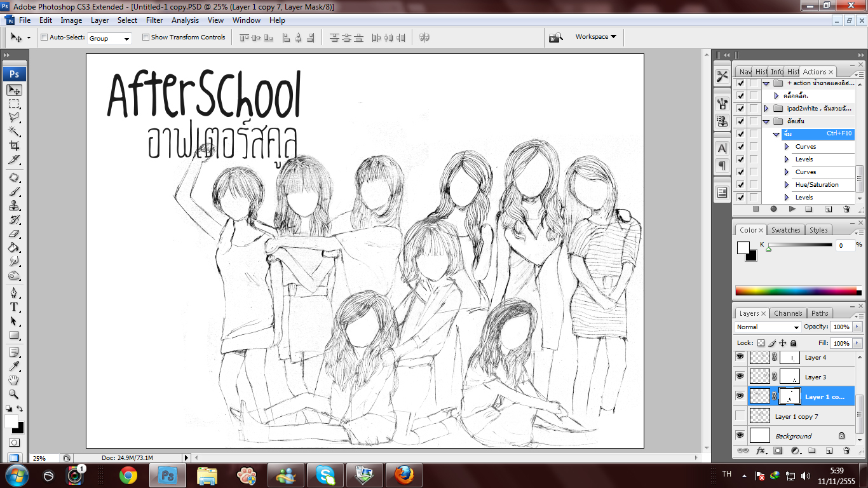Enable the Auto-Select checkbox
868x488 pixels.
(x=44, y=37)
